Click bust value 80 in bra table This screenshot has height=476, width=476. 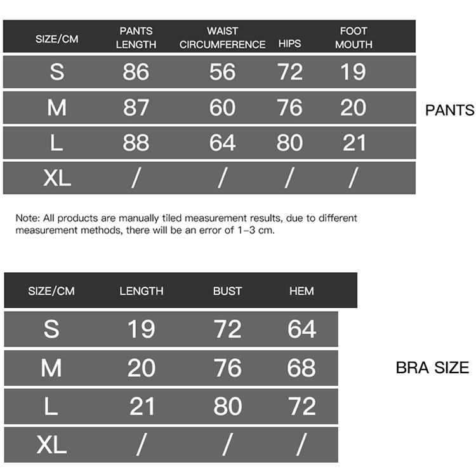227,407
